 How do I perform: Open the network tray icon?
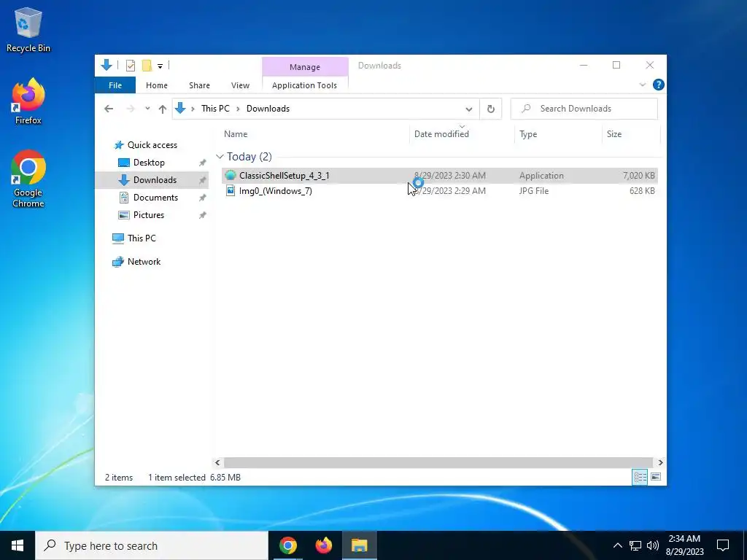click(x=635, y=545)
